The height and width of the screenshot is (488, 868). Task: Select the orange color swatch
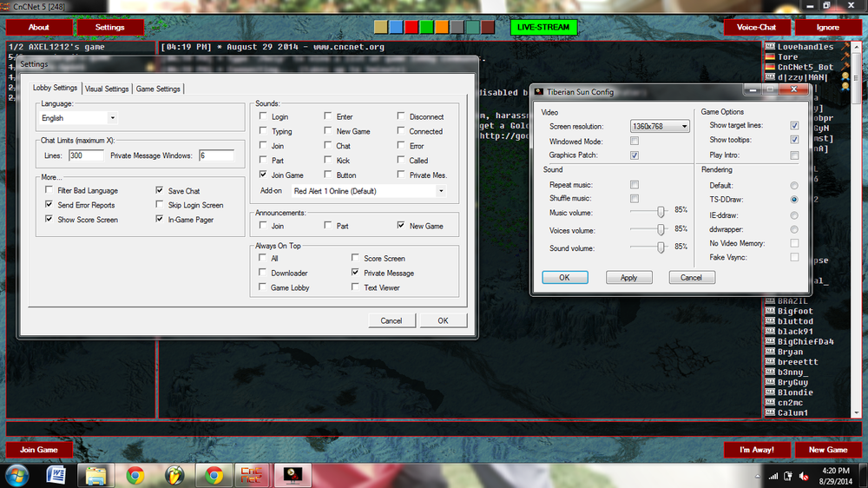[x=442, y=27]
